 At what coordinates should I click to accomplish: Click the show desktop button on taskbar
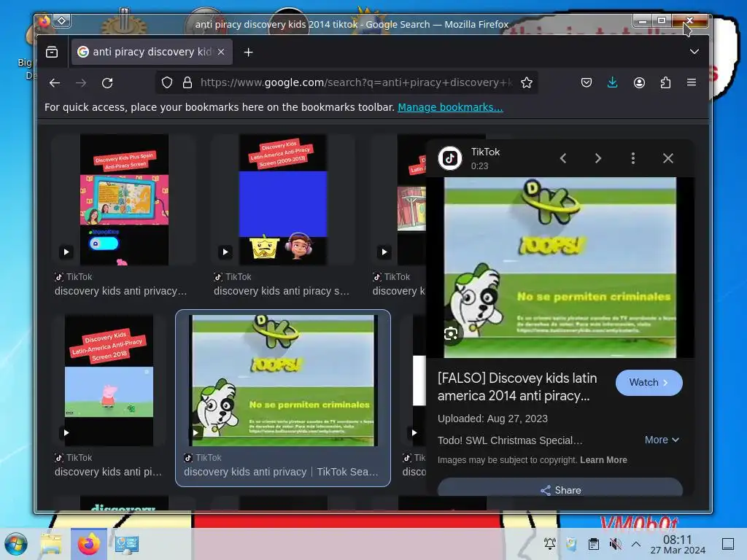[728, 544]
